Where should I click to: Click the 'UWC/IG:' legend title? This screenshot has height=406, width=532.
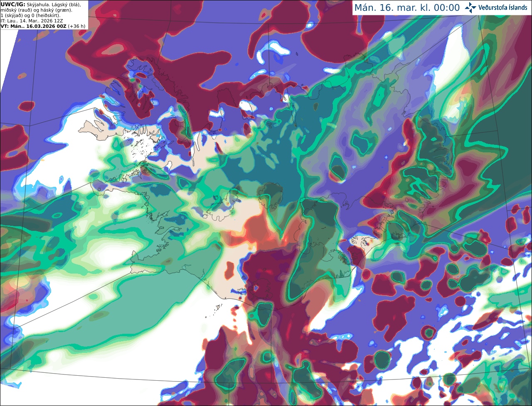(x=13, y=4)
